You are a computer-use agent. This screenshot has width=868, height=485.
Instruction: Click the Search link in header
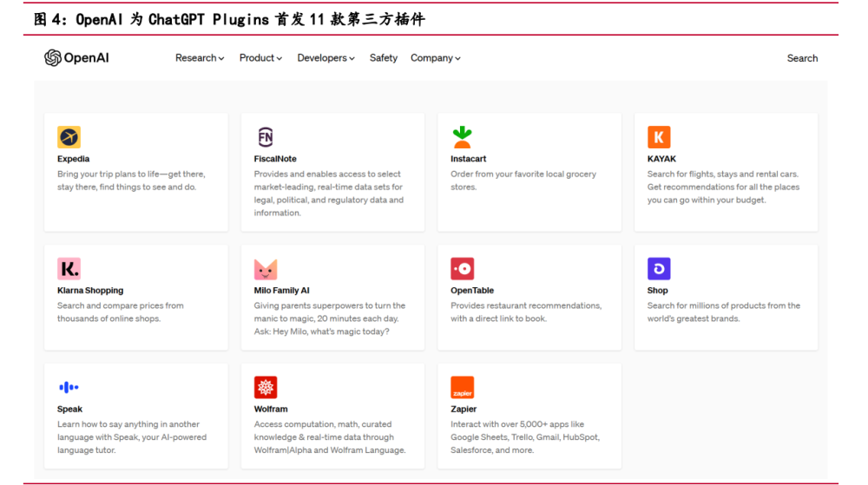point(802,58)
